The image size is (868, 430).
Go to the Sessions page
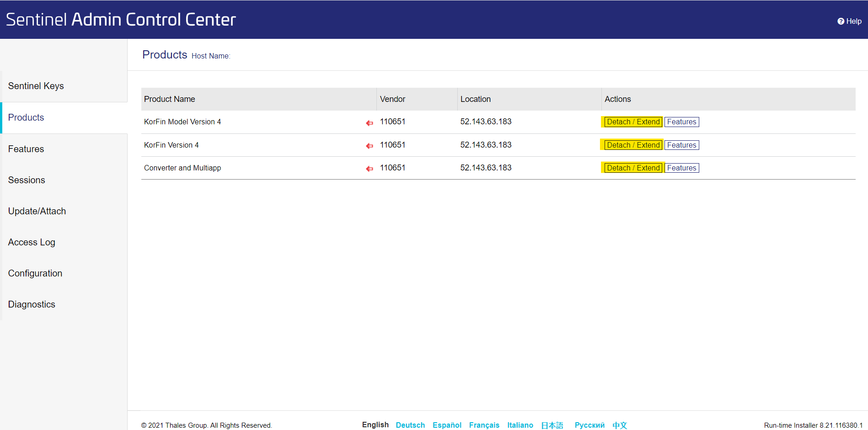pos(27,180)
